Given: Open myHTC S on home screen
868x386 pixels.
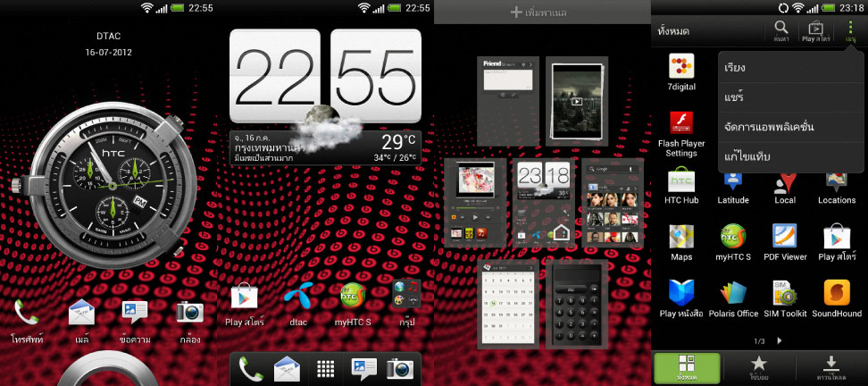Looking at the screenshot, I should pos(353,302).
